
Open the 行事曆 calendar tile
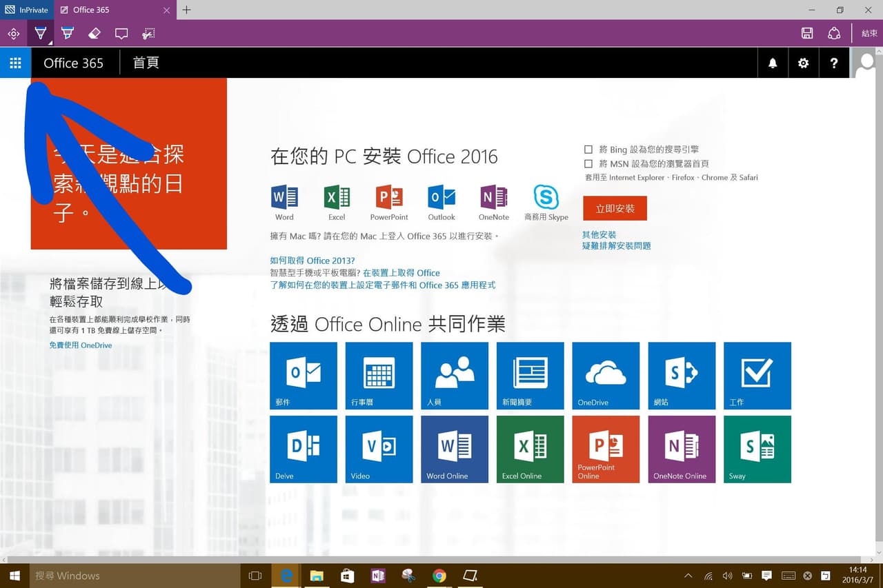(x=379, y=376)
